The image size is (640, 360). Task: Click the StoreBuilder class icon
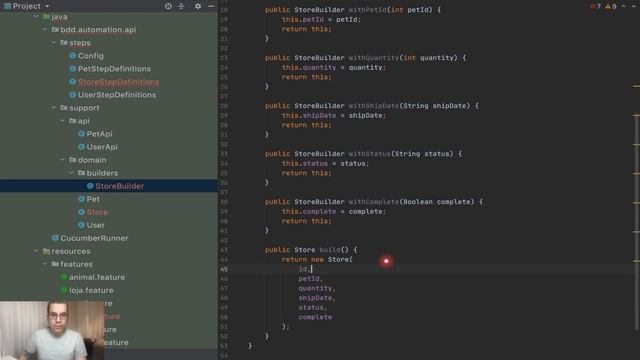click(90, 186)
